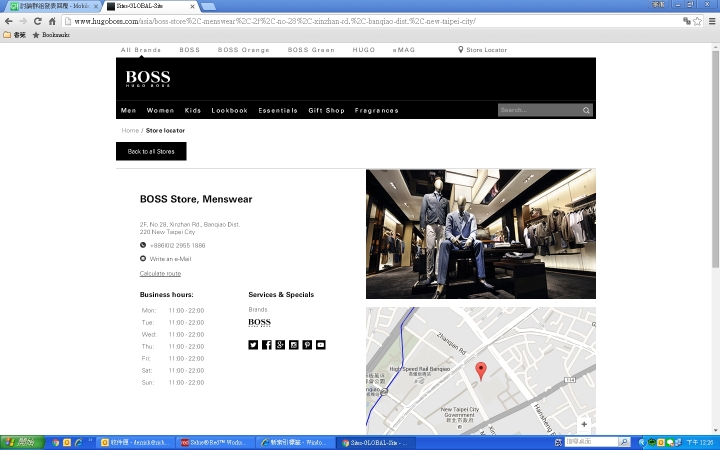This screenshot has height=450, width=720.
Task: Close the first browser tab
Action: point(96,6)
